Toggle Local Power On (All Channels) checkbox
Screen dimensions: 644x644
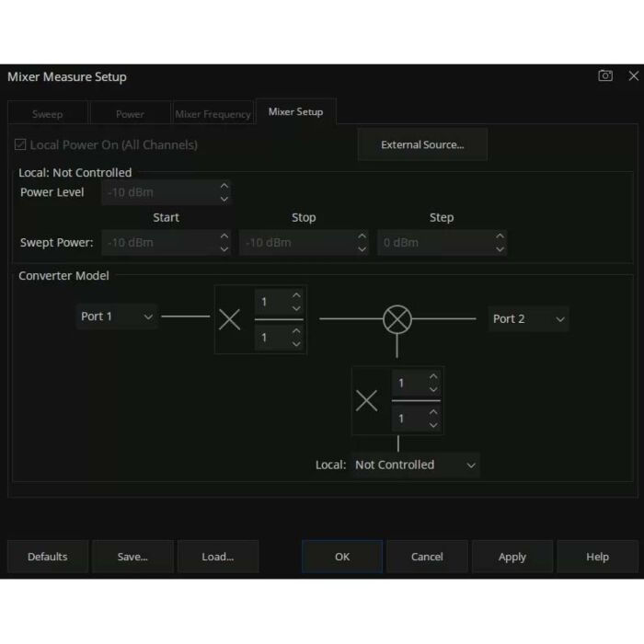coord(20,144)
